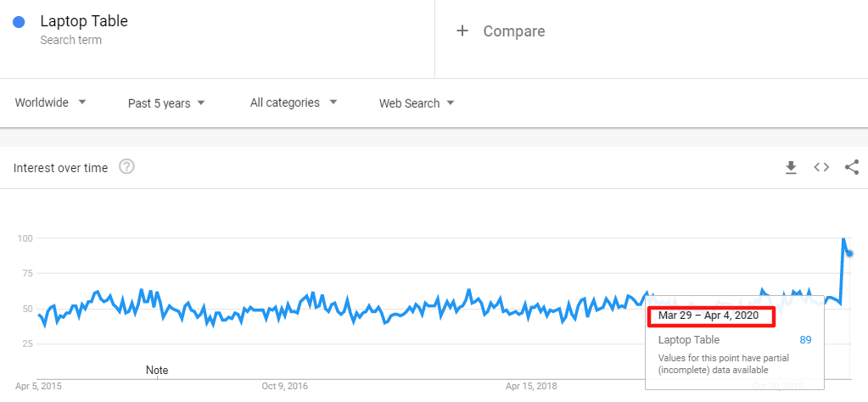Open the Past 5 years dropdown
Viewport: 868px width, 402px height.
click(166, 103)
